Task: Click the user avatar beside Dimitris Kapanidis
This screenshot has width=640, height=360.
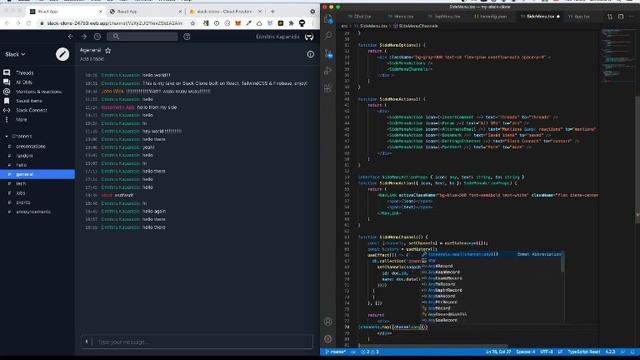Action: coord(309,37)
